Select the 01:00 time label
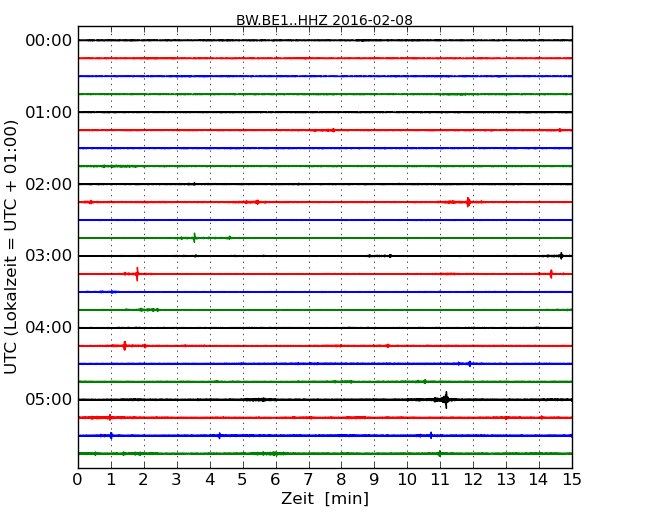650x520 pixels. tap(49, 112)
